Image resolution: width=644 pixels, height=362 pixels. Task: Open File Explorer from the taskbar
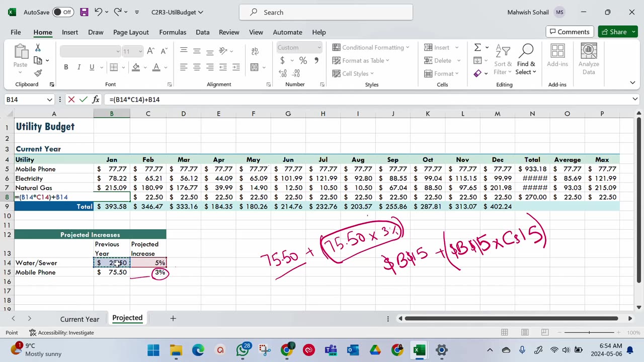pos(176,350)
